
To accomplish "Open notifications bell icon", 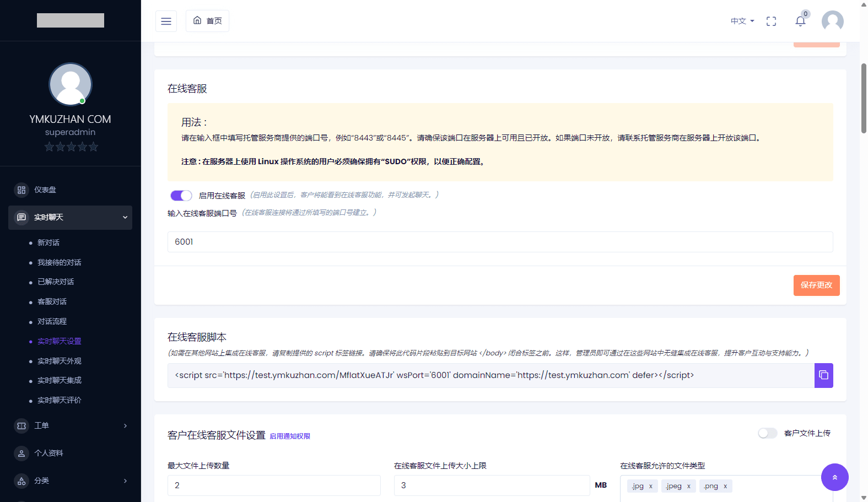I will [x=800, y=21].
